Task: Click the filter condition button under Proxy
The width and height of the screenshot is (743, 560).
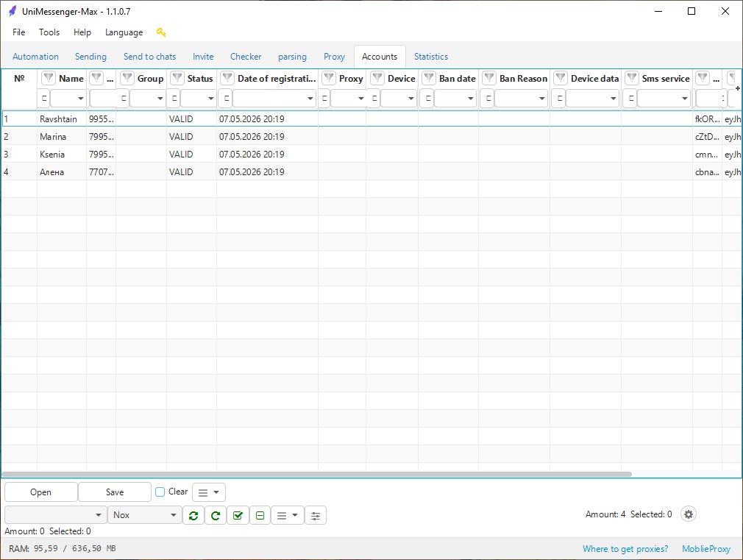Action: click(x=324, y=98)
